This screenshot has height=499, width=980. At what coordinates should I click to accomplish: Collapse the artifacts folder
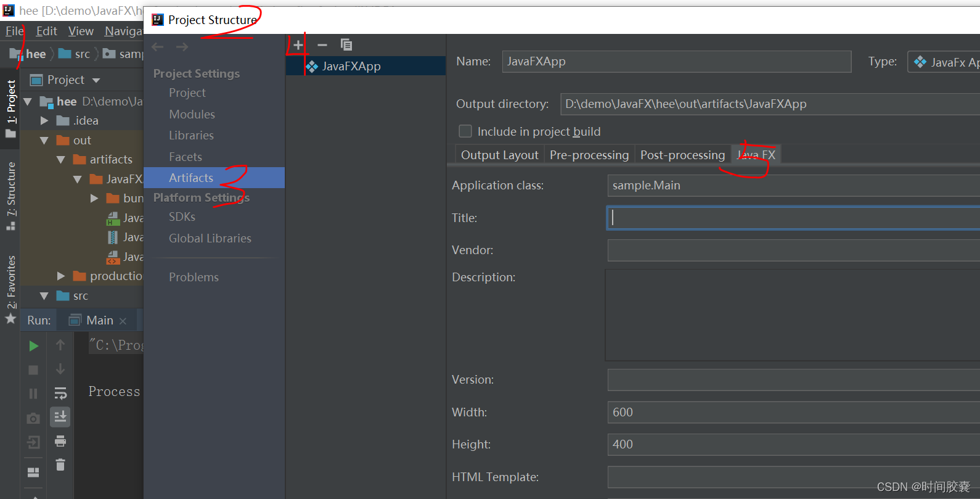pos(61,160)
